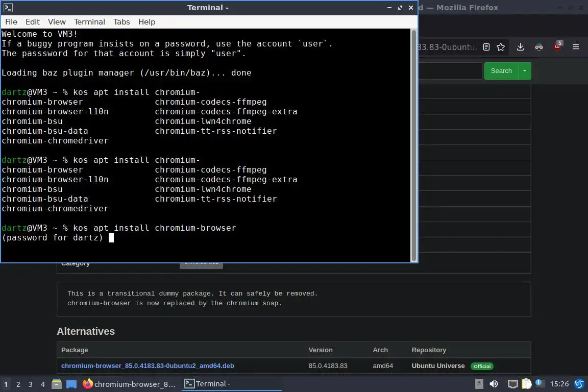
Task: Click the terminal icon in the title bar
Action: point(8,8)
